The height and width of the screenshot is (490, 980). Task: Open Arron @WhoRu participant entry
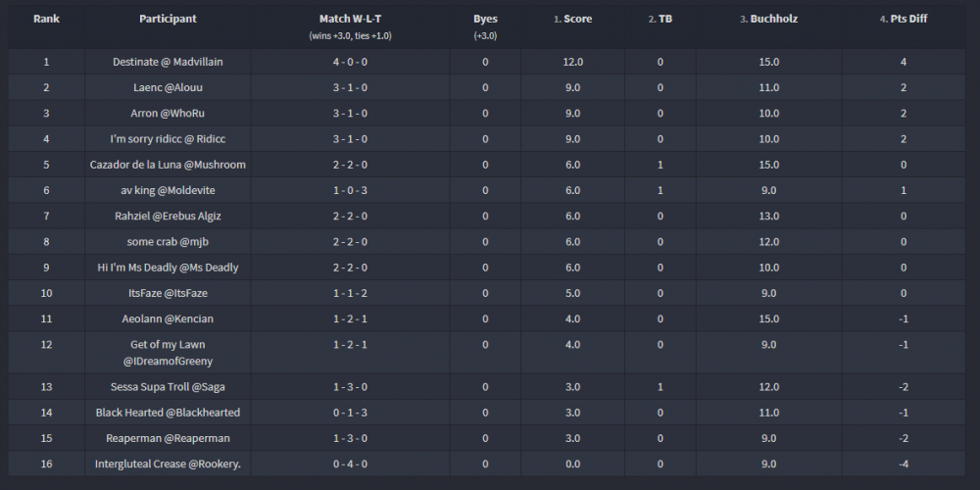tap(168, 113)
